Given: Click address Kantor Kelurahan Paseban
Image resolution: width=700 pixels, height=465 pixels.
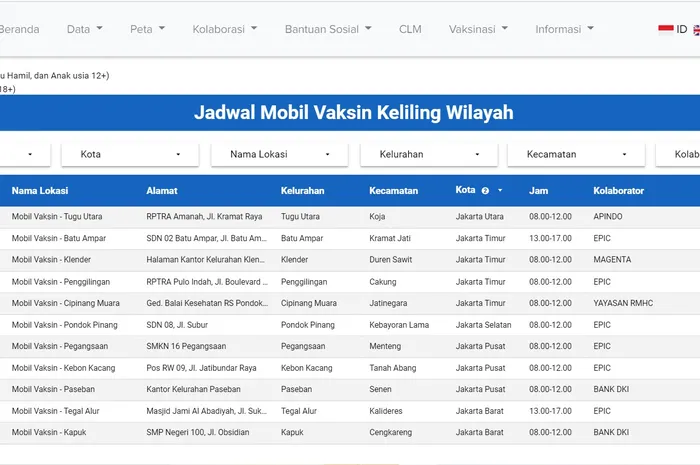Looking at the screenshot, I should pyautogui.click(x=193, y=389).
